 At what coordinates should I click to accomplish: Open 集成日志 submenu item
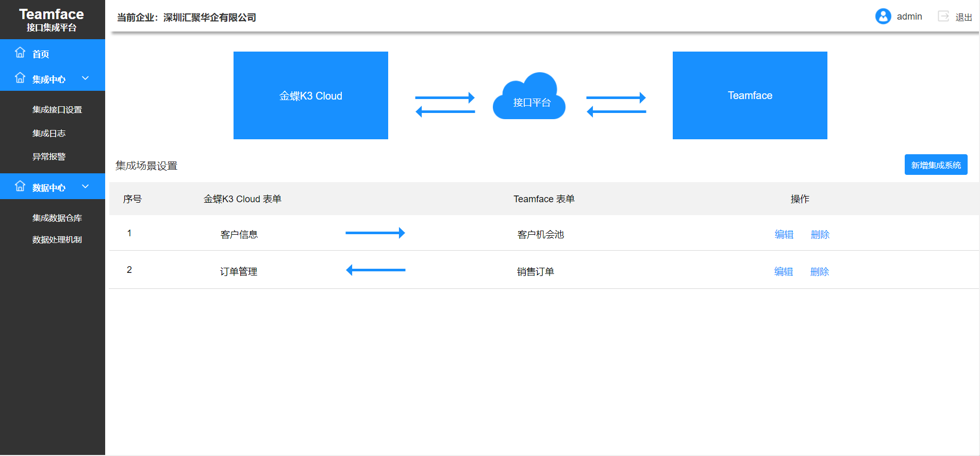coord(49,134)
